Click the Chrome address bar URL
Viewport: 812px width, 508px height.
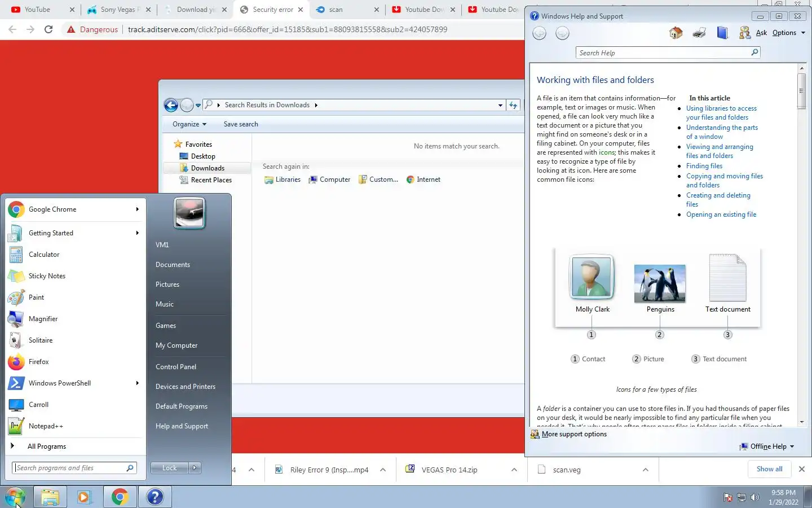(288, 29)
